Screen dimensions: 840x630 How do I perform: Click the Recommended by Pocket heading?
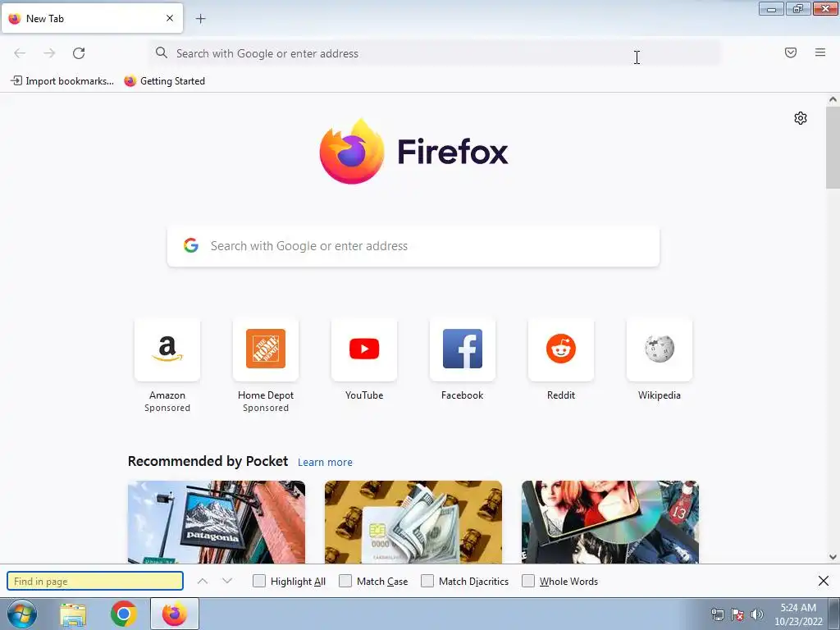(208, 461)
